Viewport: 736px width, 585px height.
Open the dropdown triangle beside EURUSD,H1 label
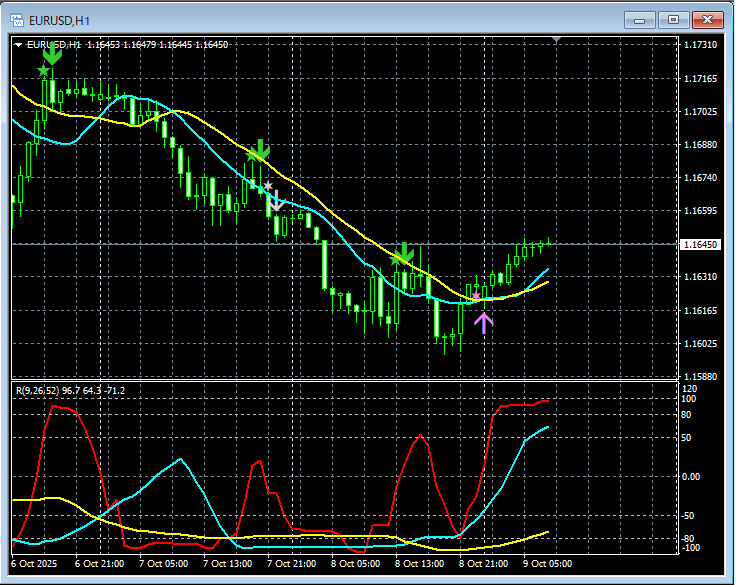coord(18,45)
